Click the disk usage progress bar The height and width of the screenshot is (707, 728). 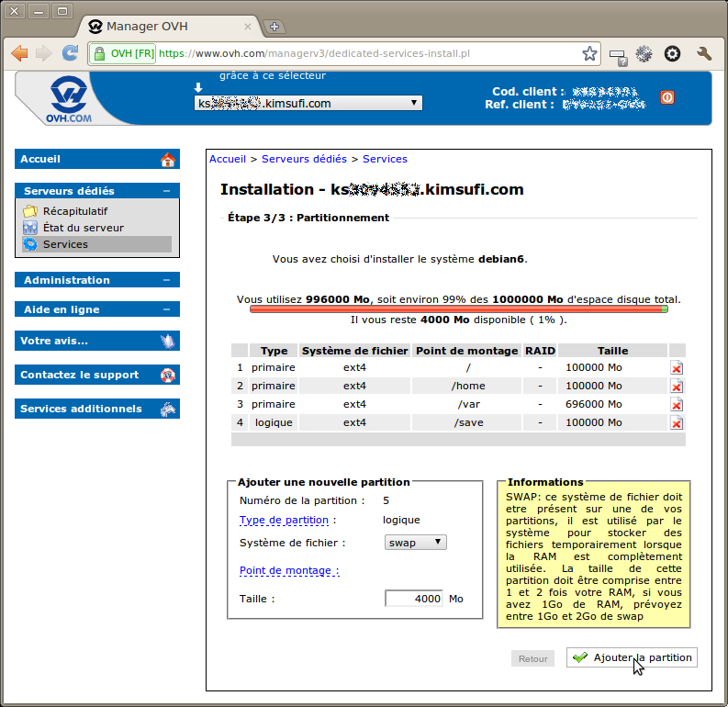459,309
